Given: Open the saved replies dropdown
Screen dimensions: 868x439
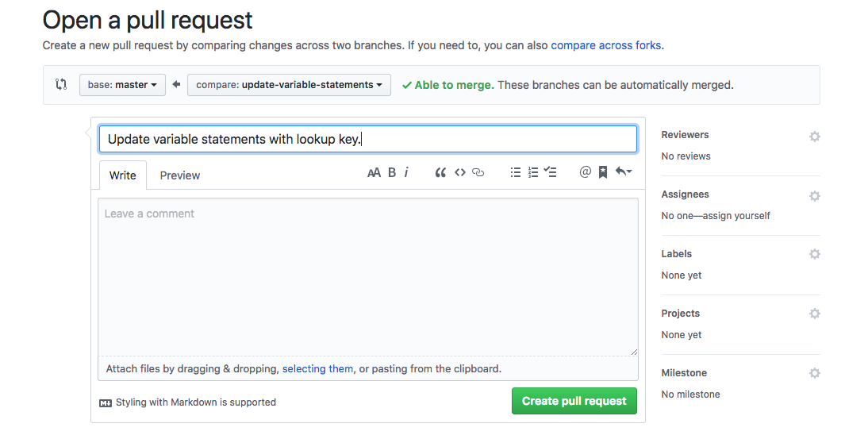Looking at the screenshot, I should (x=624, y=172).
